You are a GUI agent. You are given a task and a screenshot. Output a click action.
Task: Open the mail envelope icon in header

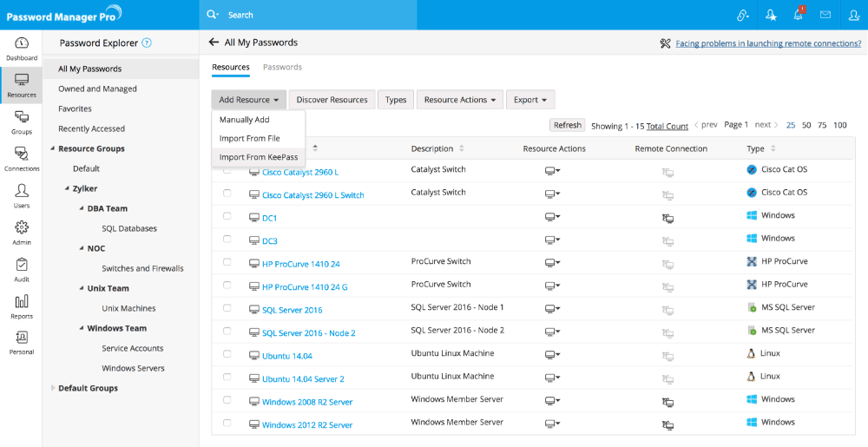825,15
